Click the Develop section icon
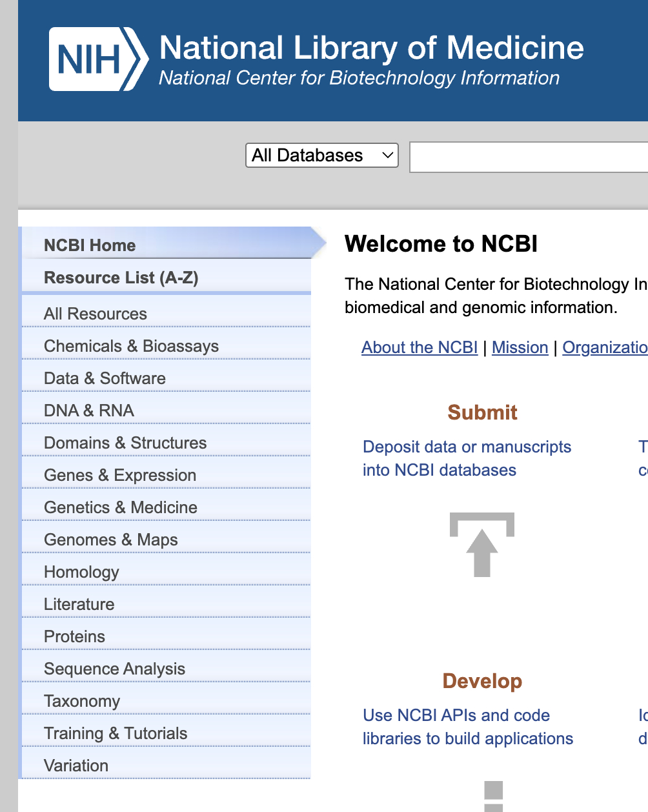The image size is (648, 812). click(x=493, y=796)
